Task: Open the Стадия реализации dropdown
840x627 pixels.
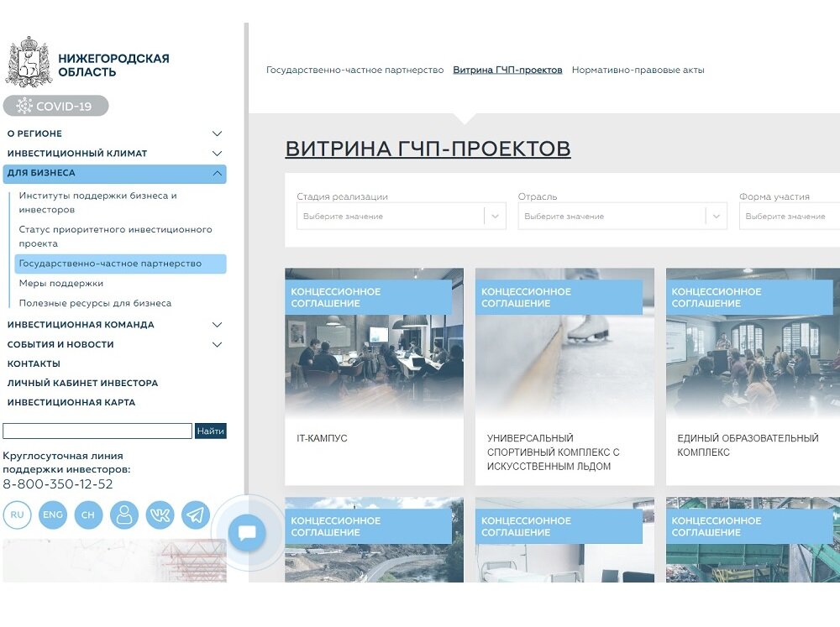Action: coord(402,216)
